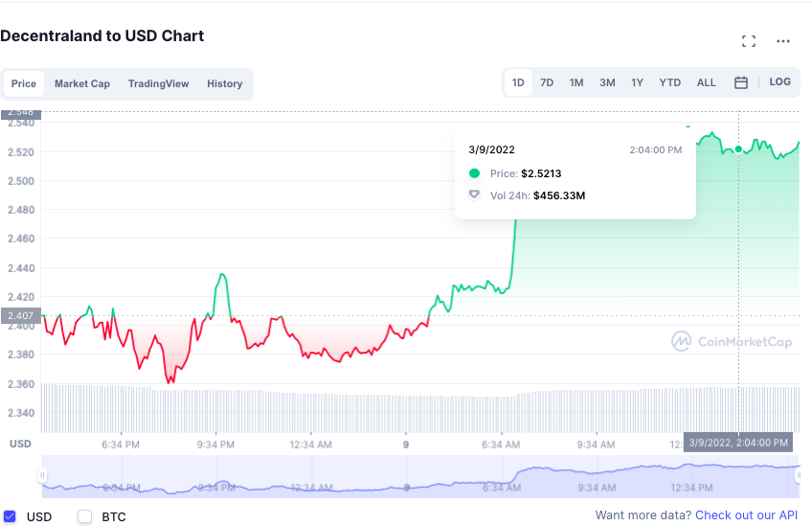
Task: Enable the BTC currency checkbox
Action: click(84, 516)
